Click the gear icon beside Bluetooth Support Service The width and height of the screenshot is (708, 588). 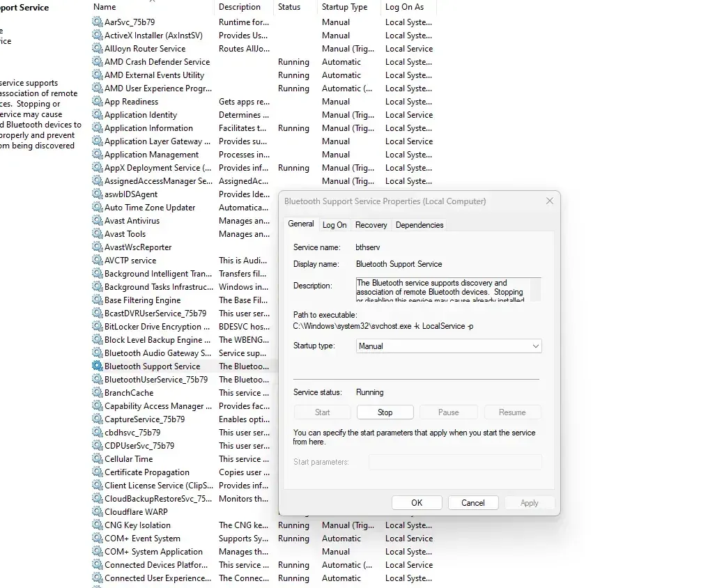tap(97, 366)
